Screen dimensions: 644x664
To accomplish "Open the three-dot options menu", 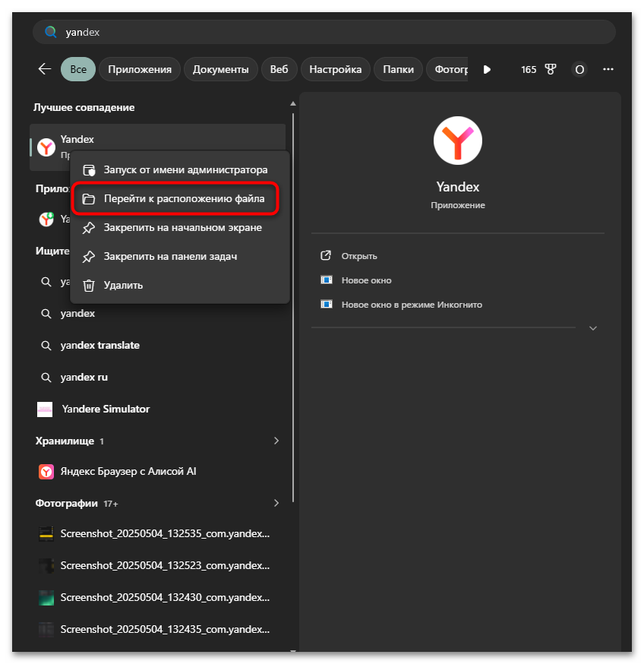I will 608,69.
